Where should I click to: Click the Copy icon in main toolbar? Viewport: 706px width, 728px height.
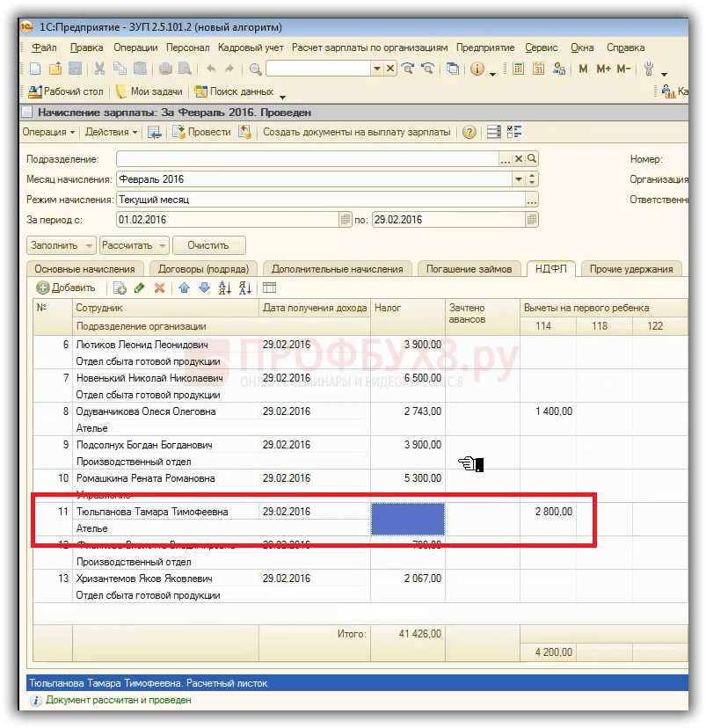coord(120,69)
